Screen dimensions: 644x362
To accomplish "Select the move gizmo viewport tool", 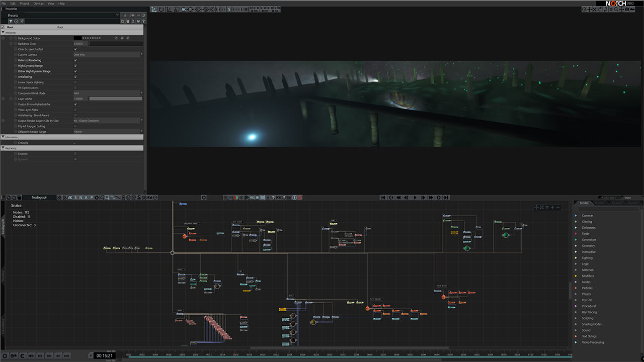I will (154, 10).
